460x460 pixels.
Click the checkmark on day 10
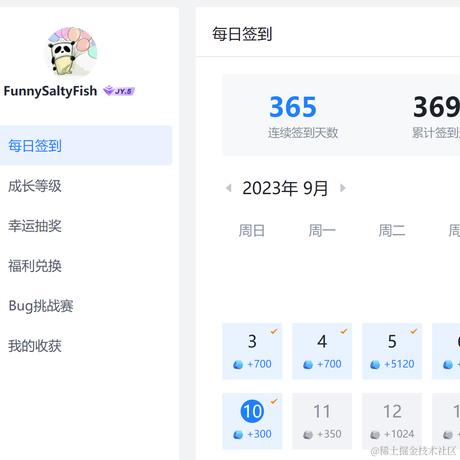(x=274, y=401)
